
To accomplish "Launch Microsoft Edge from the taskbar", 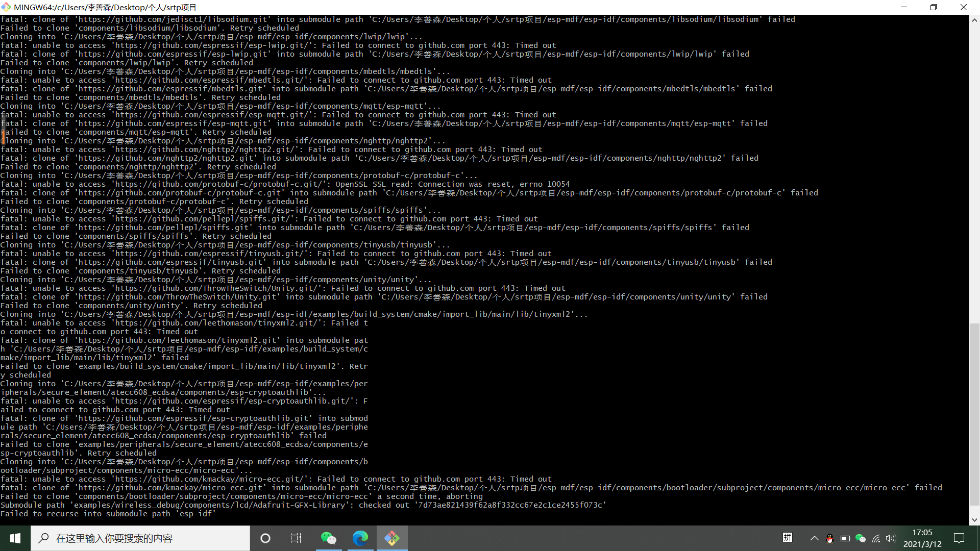I will pos(361,538).
